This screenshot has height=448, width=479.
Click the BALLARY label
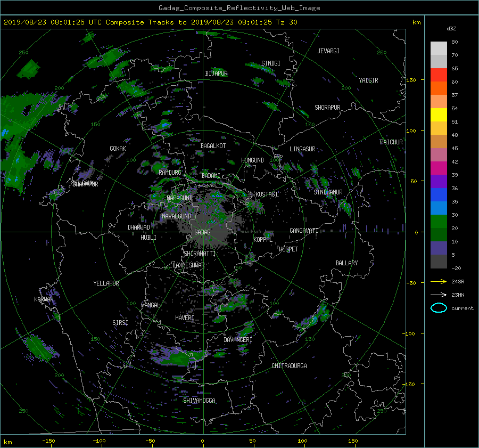(346, 263)
